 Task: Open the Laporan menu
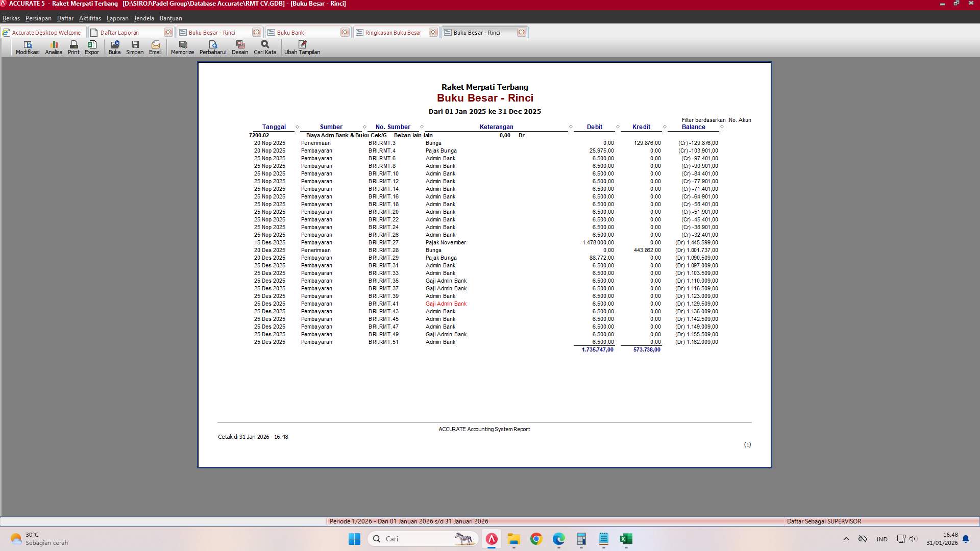[x=117, y=18]
